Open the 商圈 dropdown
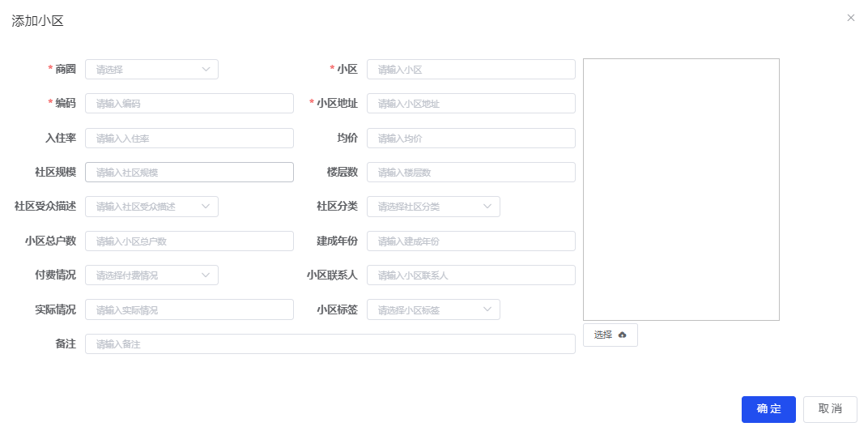The height and width of the screenshot is (431, 868). click(x=151, y=70)
